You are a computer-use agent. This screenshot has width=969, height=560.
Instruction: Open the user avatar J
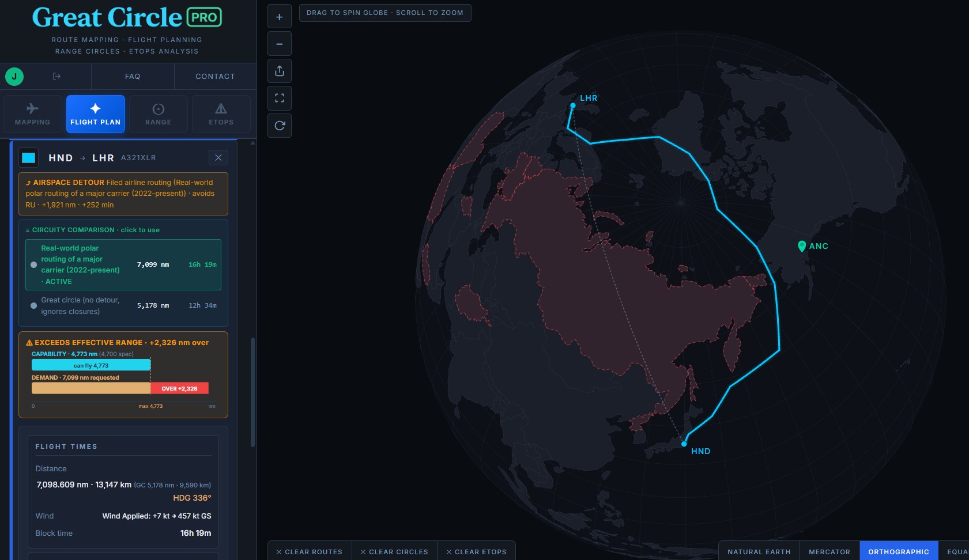pos(14,76)
